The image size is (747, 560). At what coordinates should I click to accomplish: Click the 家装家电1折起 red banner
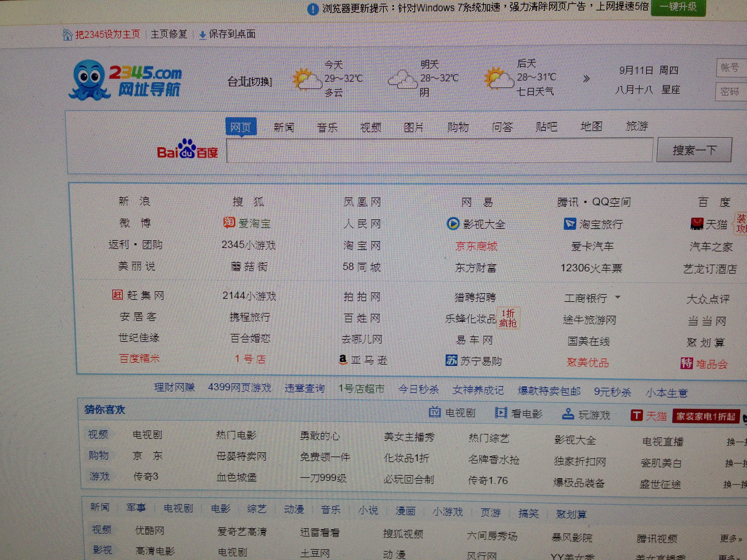(706, 416)
